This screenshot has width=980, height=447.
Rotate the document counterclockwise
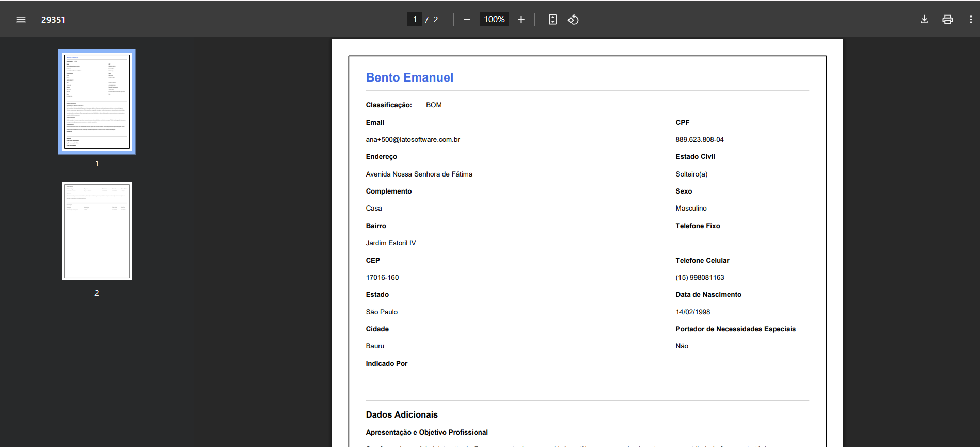pos(573,20)
